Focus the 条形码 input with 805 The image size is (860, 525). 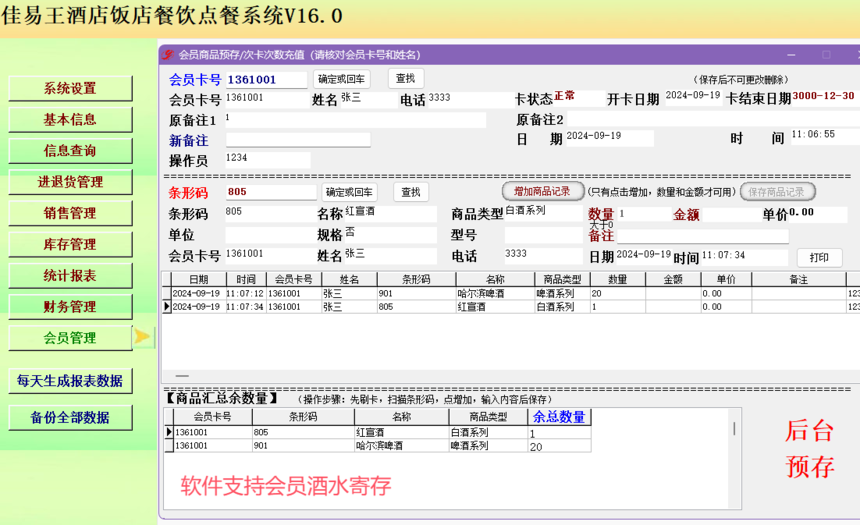pos(271,192)
